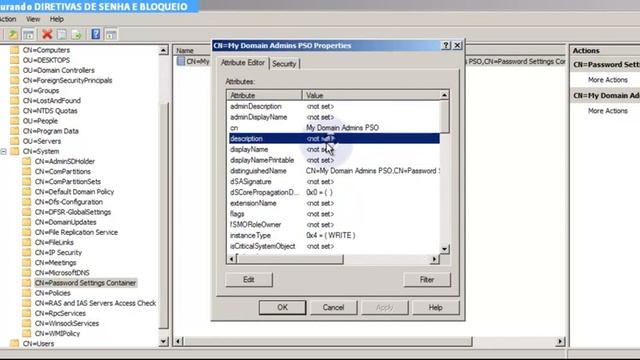Screen dimensions: 640x360
Task: Select CN=WMIPolicy tree node
Action: [58, 333]
